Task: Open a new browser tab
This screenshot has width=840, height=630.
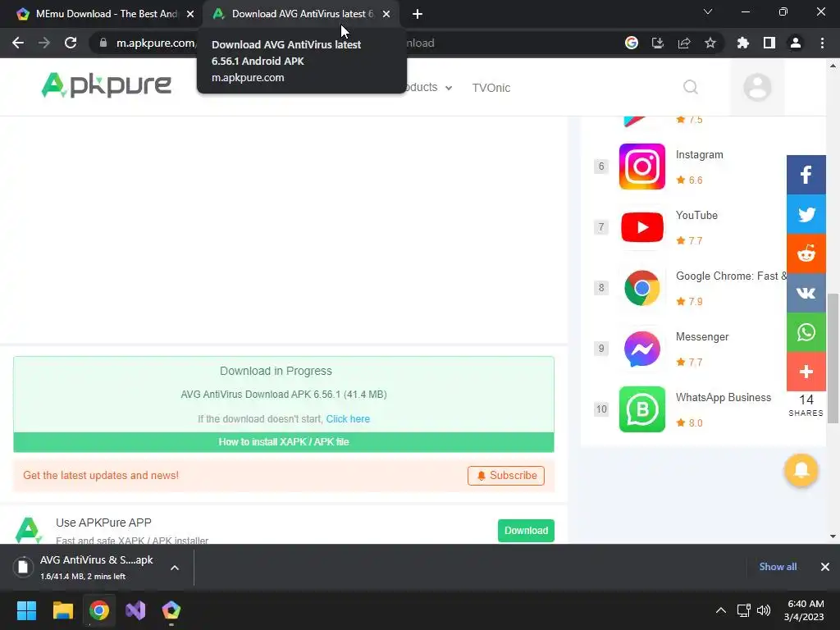Action: (x=418, y=14)
